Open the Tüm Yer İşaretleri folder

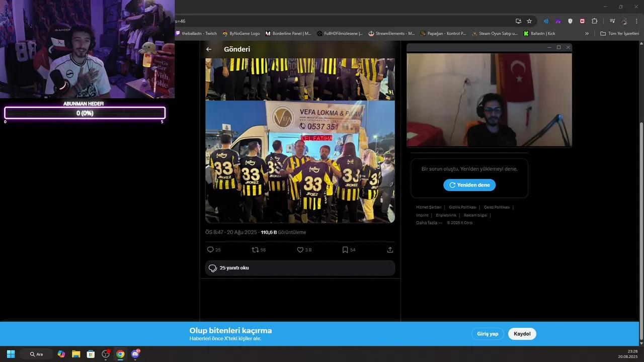[x=619, y=34]
